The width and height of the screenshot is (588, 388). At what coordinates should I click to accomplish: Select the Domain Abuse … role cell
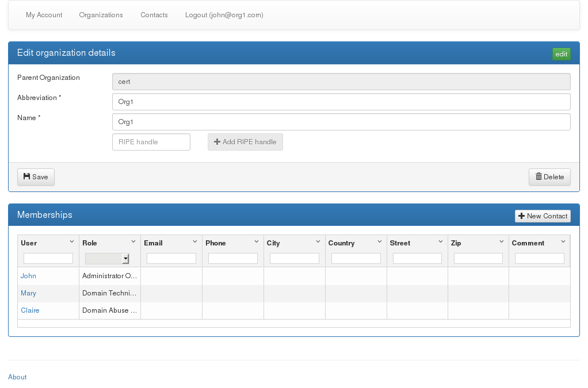[x=110, y=310]
